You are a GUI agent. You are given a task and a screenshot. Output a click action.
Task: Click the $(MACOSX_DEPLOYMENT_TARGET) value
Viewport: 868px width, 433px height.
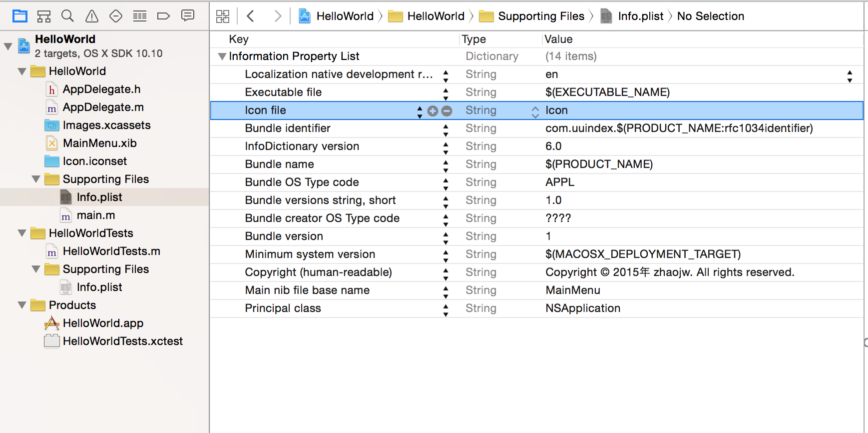[x=643, y=254]
